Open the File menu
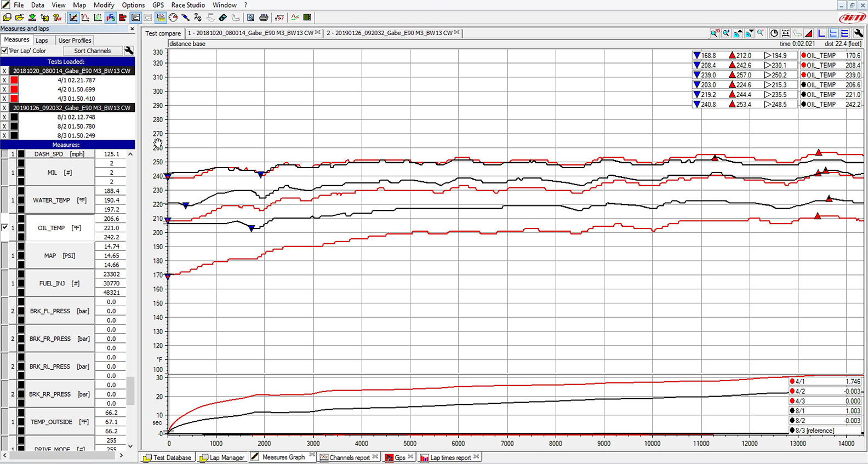The image size is (868, 464). (19, 5)
